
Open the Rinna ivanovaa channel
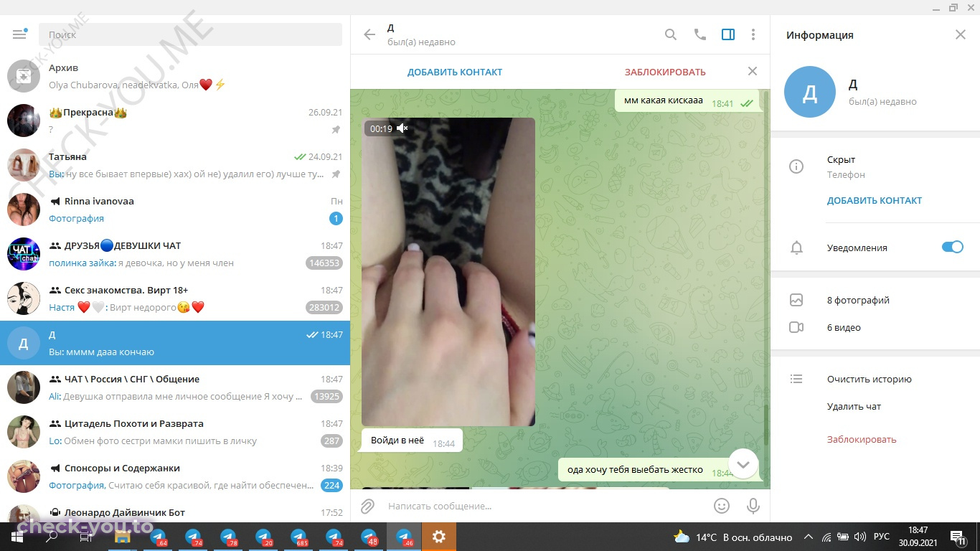point(175,209)
